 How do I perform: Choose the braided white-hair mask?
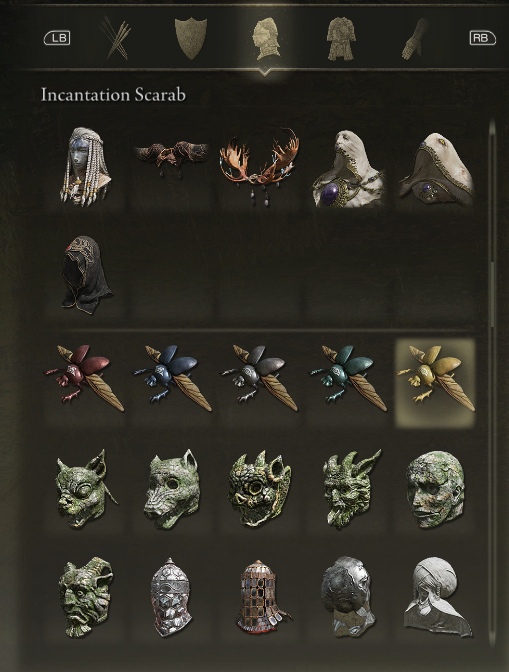click(x=85, y=166)
